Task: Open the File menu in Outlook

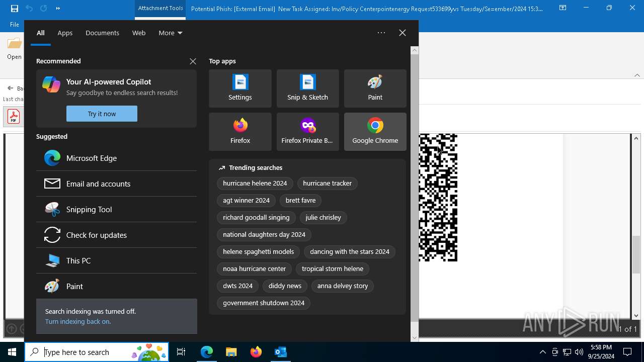Action: coord(15,24)
